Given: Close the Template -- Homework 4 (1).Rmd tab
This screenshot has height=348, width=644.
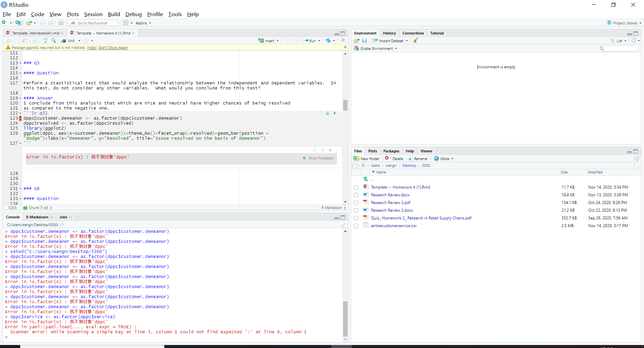Looking at the screenshot, I should coord(133,33).
